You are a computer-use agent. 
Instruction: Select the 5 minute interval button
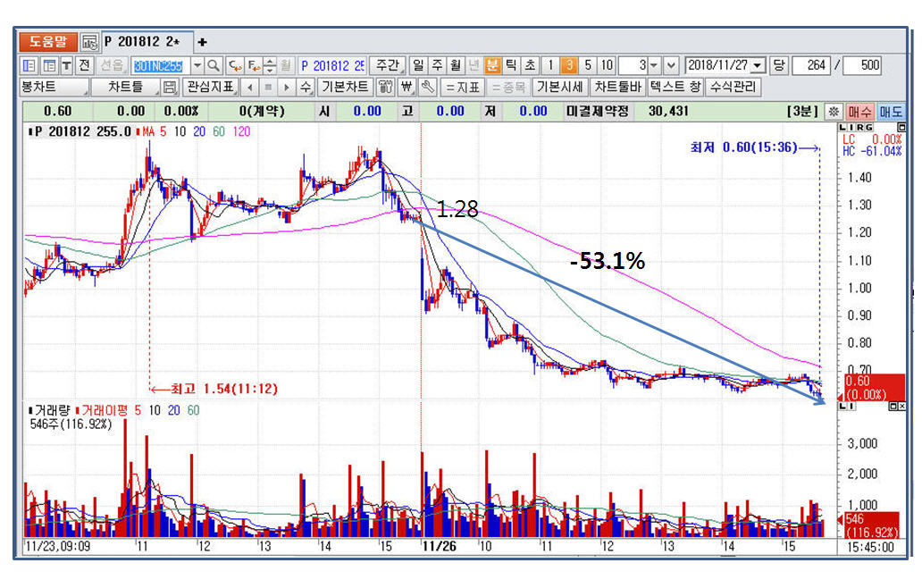587,65
